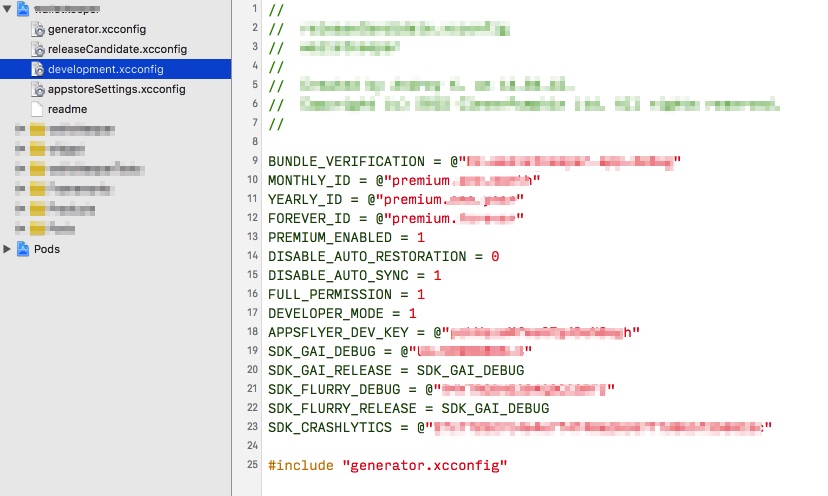The width and height of the screenshot is (828, 496).
Task: Click the releaseCandidate.xcconfig file icon
Action: pyautogui.click(x=37, y=49)
